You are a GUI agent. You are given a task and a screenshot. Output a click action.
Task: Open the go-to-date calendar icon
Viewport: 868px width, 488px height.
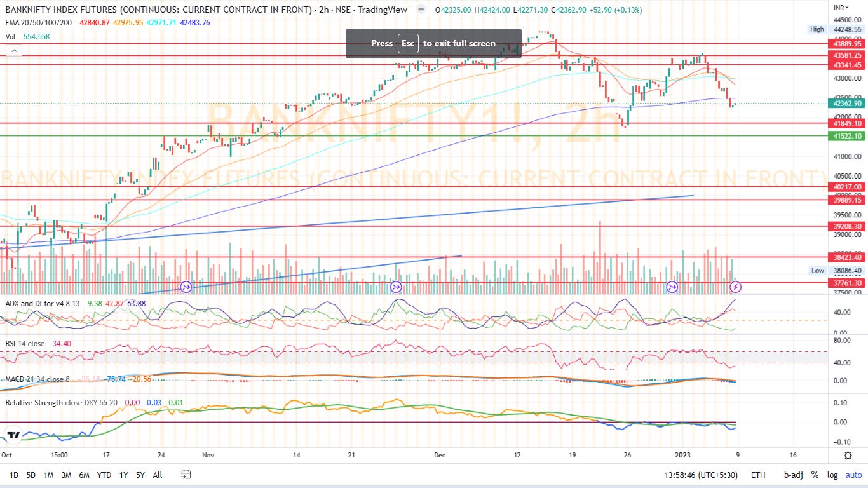click(186, 475)
